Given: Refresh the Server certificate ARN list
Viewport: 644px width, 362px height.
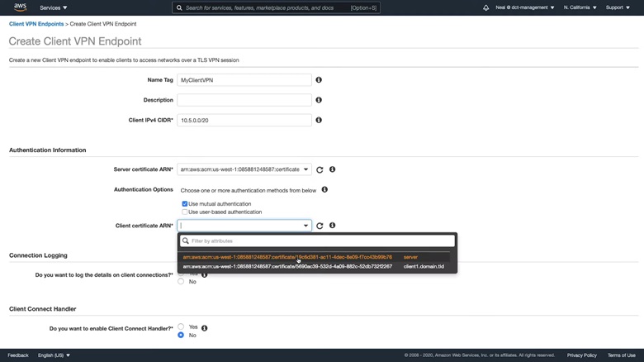Looking at the screenshot, I should pos(320,169).
